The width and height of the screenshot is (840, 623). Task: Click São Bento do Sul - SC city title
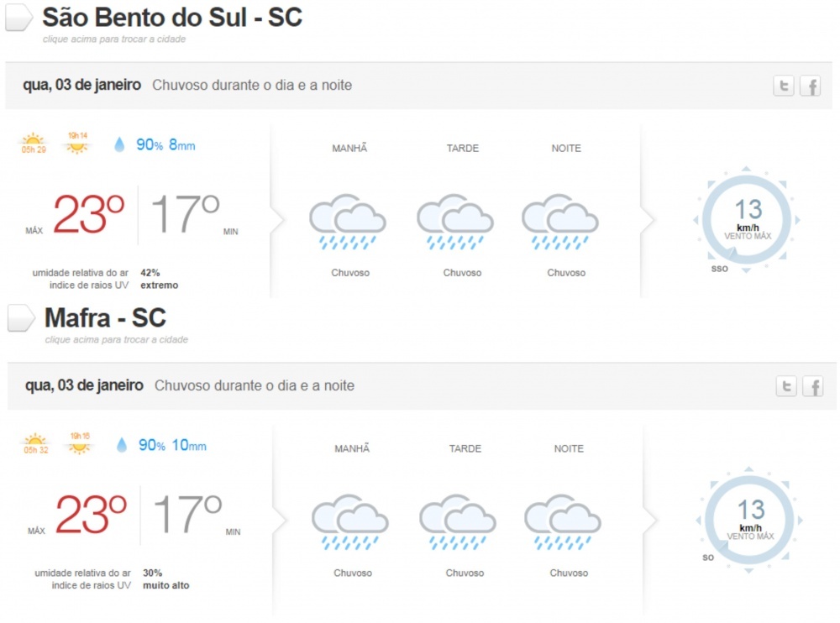coord(172,17)
